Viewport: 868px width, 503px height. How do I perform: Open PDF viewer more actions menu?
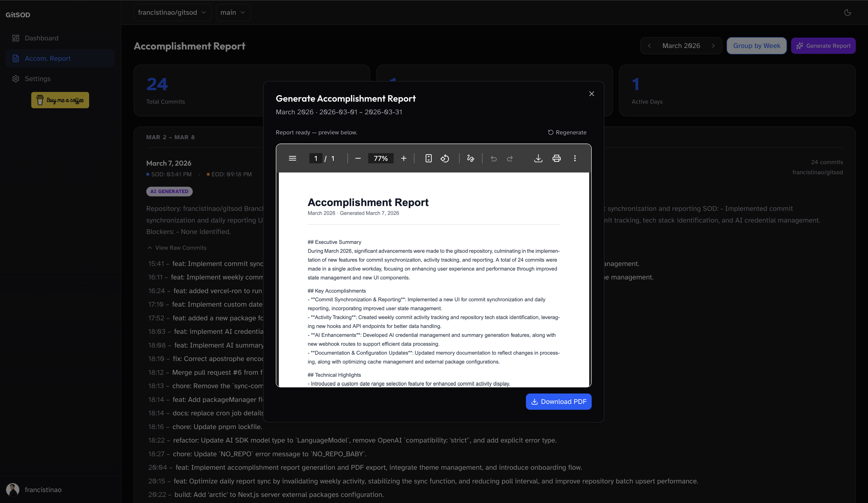click(574, 159)
